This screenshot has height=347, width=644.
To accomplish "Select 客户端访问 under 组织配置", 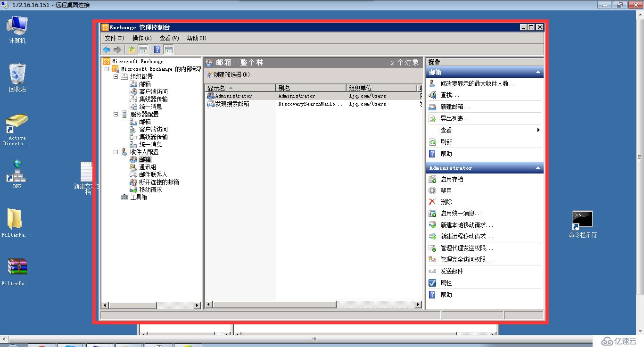I will [x=153, y=91].
